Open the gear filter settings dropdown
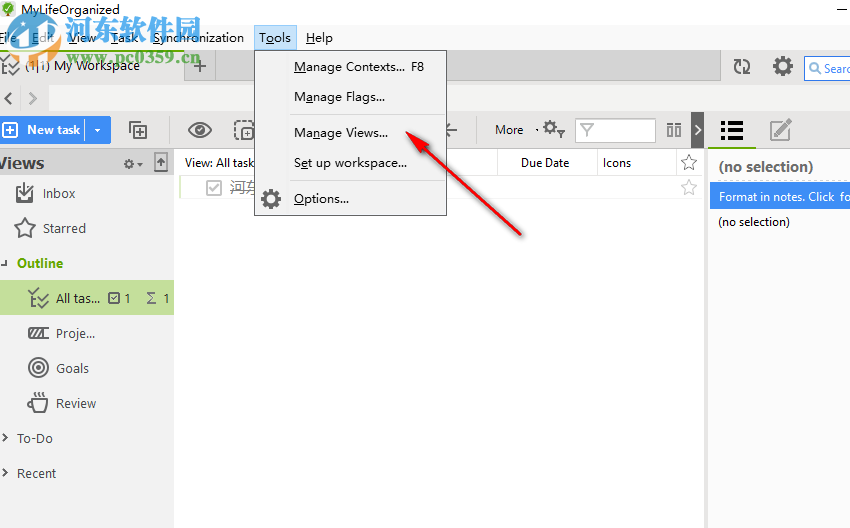850x528 pixels. (x=553, y=130)
